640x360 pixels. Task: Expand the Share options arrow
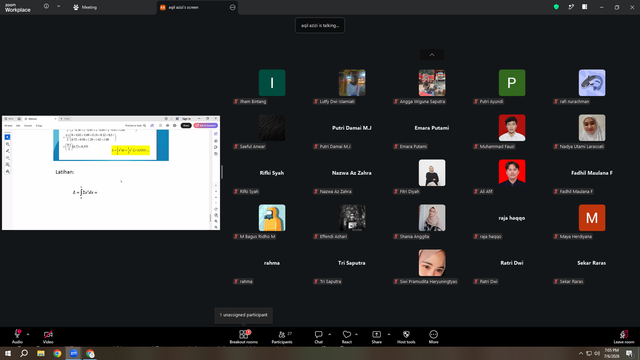click(x=389, y=334)
